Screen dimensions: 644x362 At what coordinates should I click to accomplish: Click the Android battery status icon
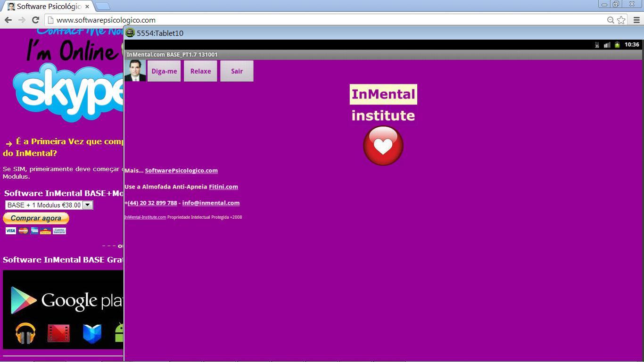coord(617,45)
